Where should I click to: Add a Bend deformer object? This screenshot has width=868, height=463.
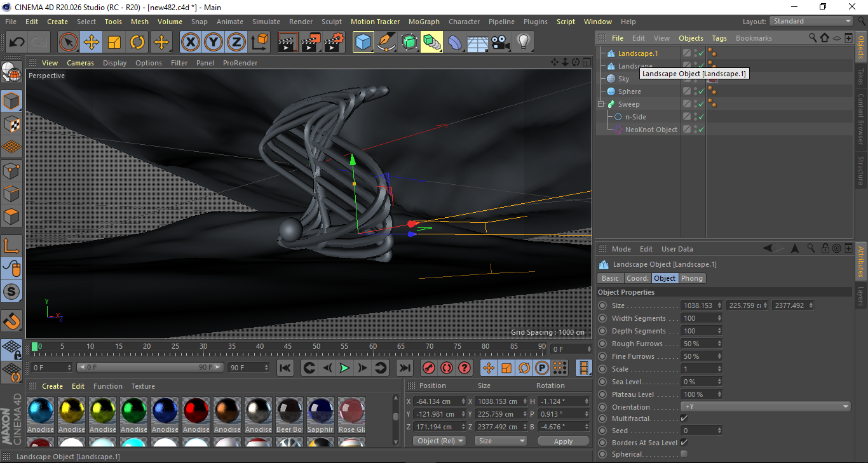(x=455, y=43)
